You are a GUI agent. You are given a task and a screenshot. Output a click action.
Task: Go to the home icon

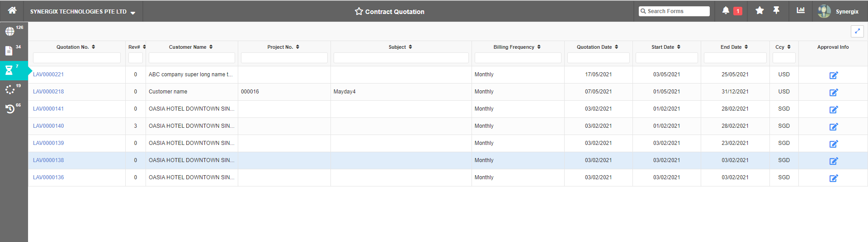12,10
